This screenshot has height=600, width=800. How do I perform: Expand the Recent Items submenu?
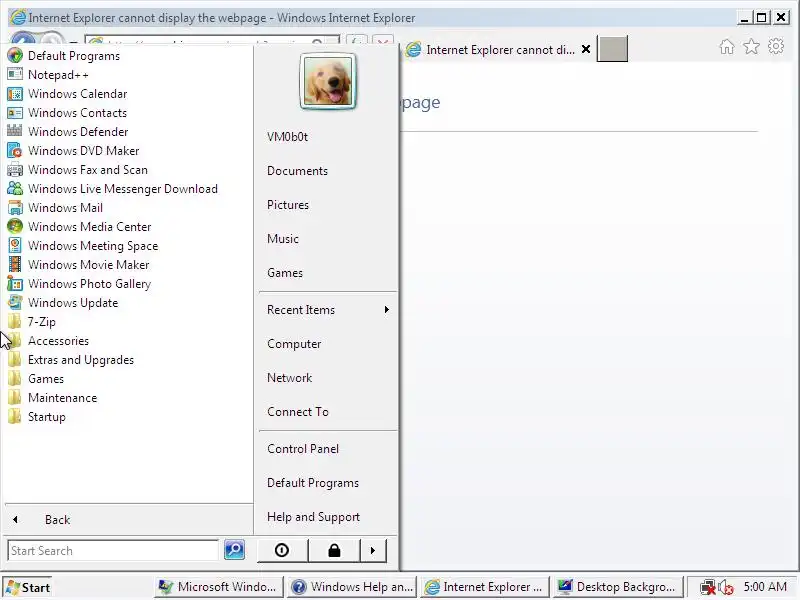point(328,310)
